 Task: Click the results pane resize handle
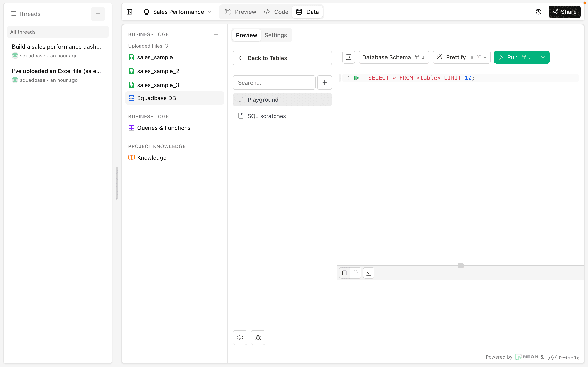pos(461,266)
